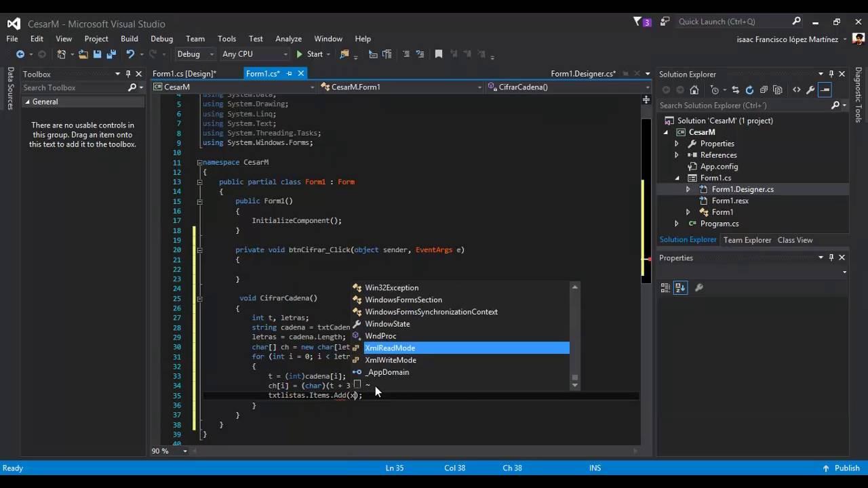Screen dimensions: 868x488
Task: Refresh the Solution Explorer tree
Action: [x=749, y=89]
